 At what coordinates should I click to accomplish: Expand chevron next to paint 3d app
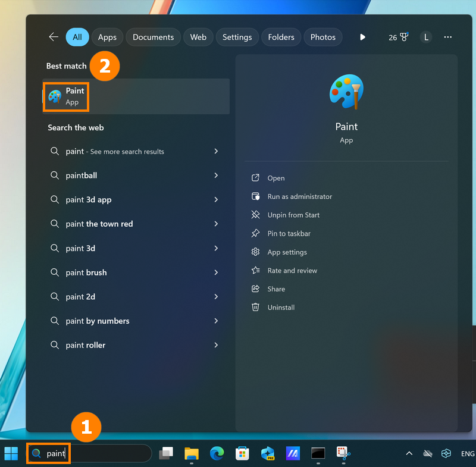(x=216, y=200)
